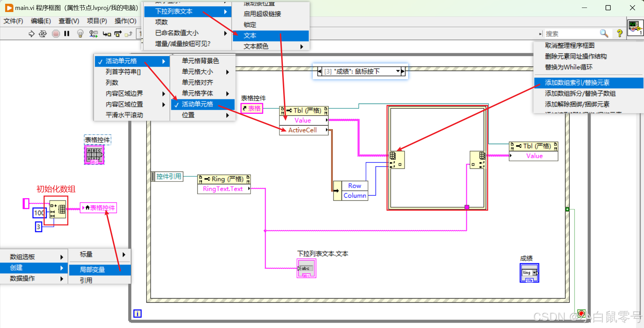
Task: Select the checked 活动单元格 submenu entry
Action: pyautogui.click(x=203, y=104)
